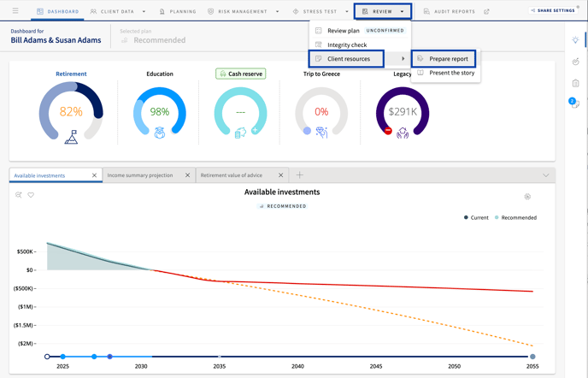Close the Income summary projection tab
588x378 pixels.
point(187,175)
